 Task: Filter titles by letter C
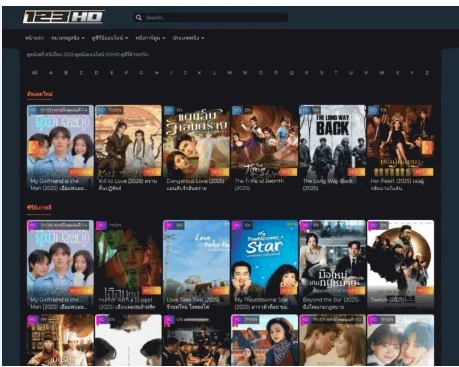81,72
